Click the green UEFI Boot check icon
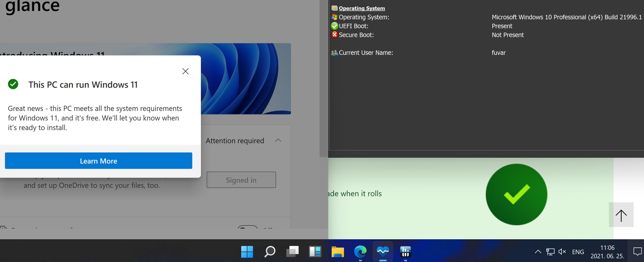This screenshot has height=262, width=644. coord(334,26)
